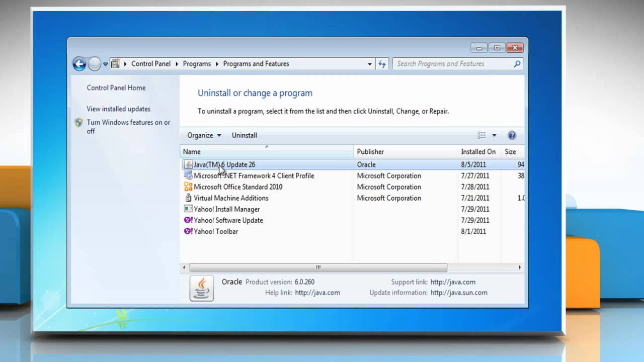Minimize the Programs and Features window
Viewport: 644px width, 362px height.
click(479, 48)
